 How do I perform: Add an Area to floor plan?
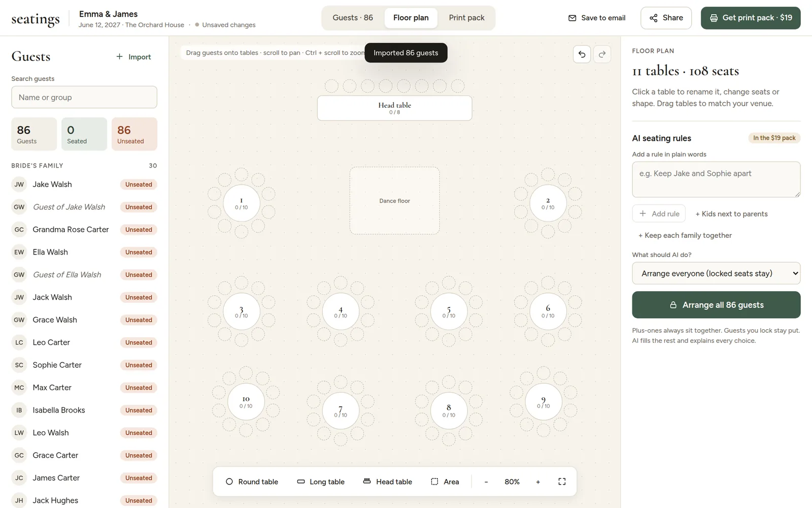[x=445, y=482]
